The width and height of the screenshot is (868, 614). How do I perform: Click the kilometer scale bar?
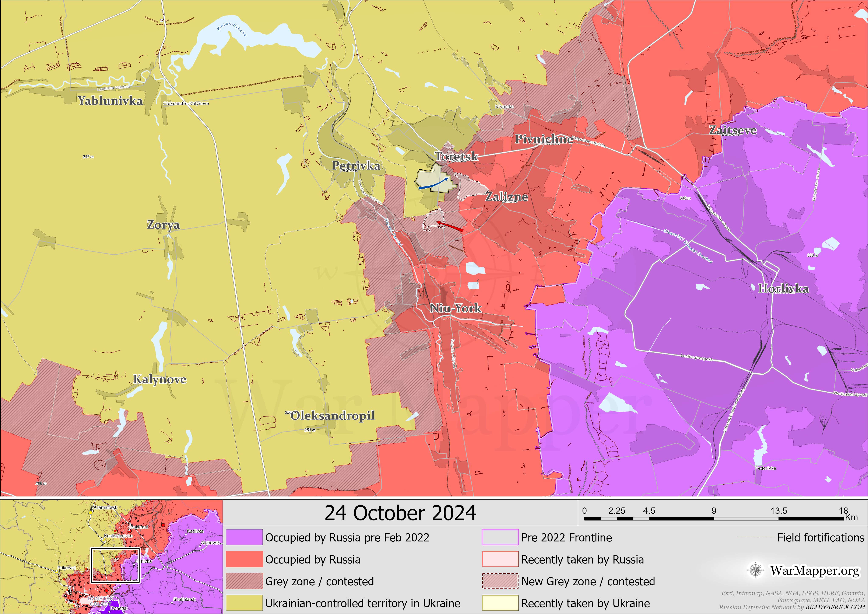pos(714,519)
